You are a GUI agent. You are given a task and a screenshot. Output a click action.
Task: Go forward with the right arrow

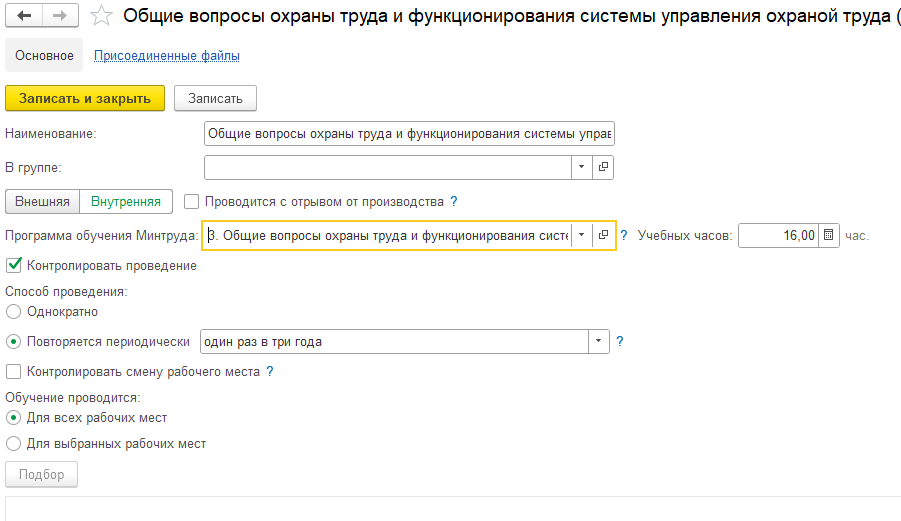pyautogui.click(x=60, y=16)
